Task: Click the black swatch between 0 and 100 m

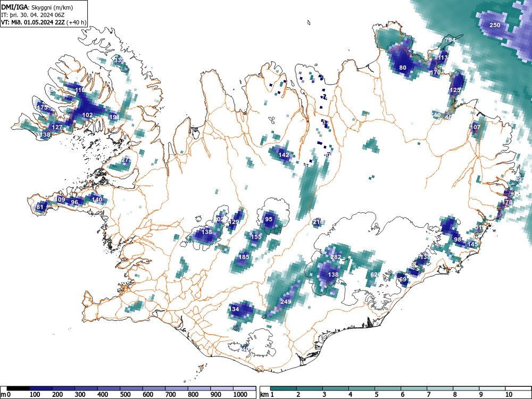Action: 18,388
